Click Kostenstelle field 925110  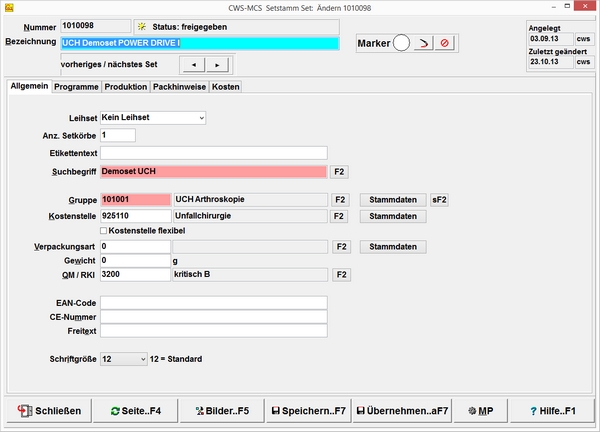135,216
